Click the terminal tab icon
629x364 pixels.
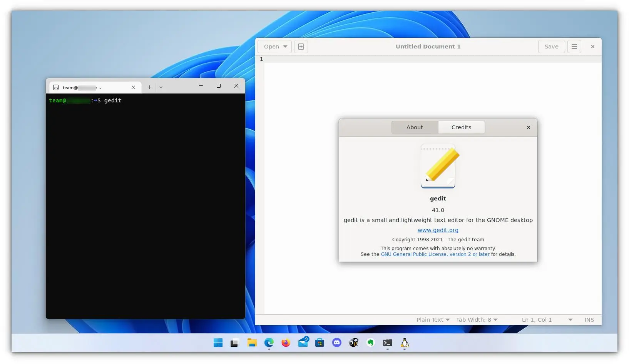click(x=56, y=87)
